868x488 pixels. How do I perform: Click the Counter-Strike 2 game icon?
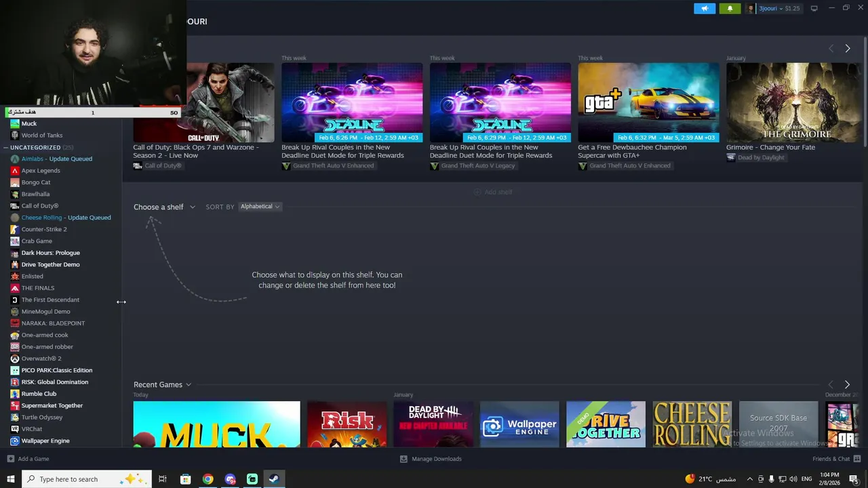[15, 229]
